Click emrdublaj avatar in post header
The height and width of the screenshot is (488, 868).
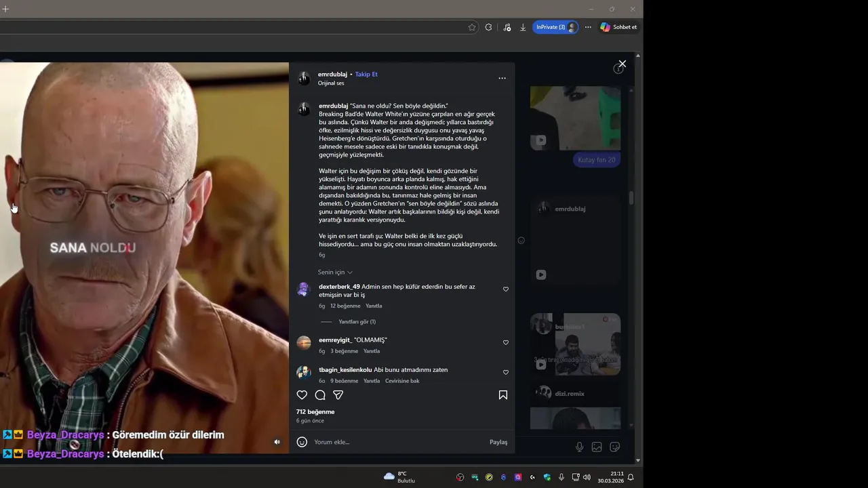pos(304,78)
